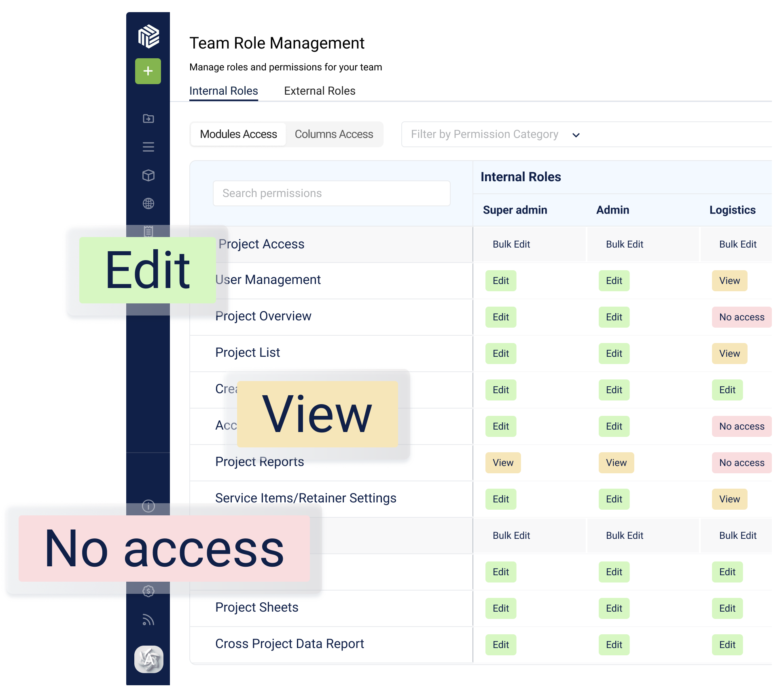Switch to Columns Access toggle
784x699 pixels.
(x=334, y=134)
